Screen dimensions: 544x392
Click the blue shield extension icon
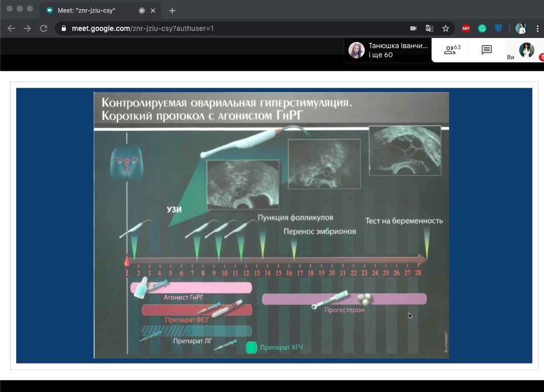tap(498, 28)
